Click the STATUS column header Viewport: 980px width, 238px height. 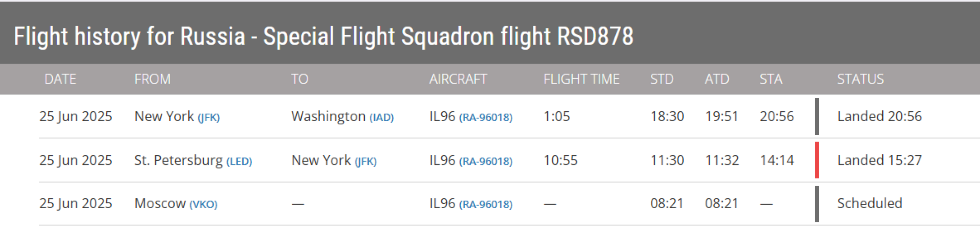(860, 79)
